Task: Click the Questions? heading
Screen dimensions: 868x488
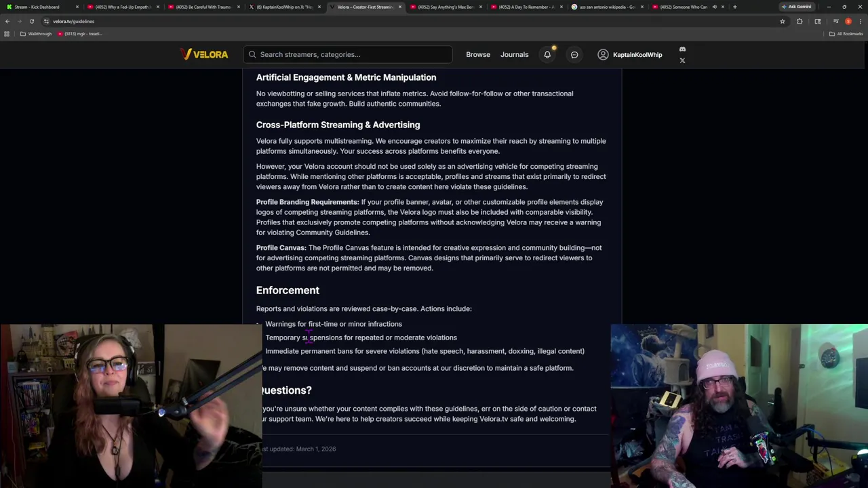Action: pos(286,390)
